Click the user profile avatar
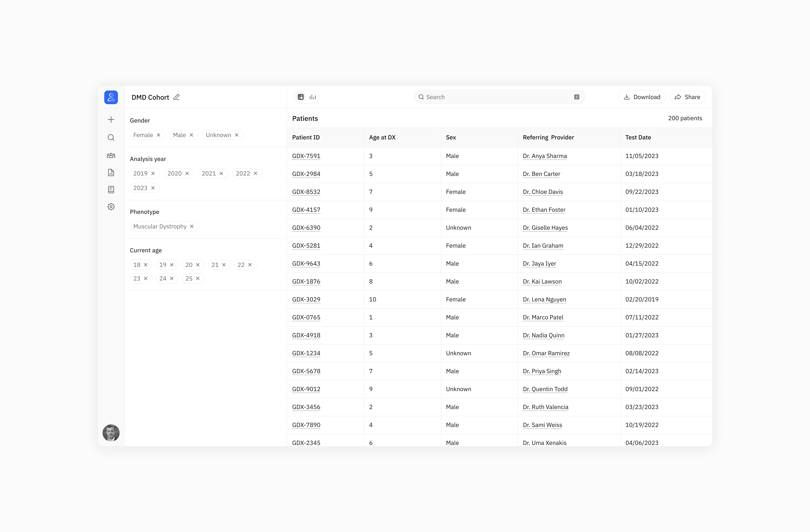The height and width of the screenshot is (532, 810). click(x=111, y=433)
